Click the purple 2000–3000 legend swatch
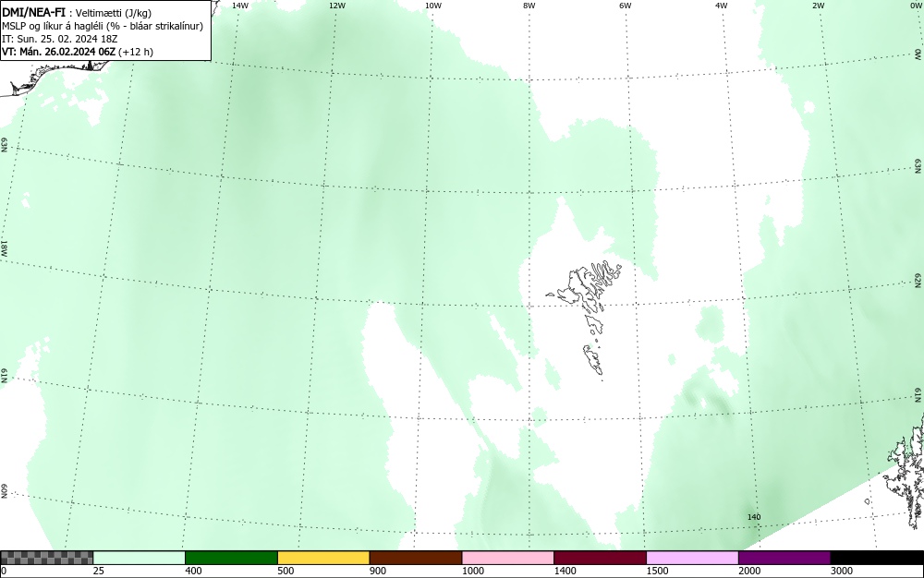 coord(784,558)
